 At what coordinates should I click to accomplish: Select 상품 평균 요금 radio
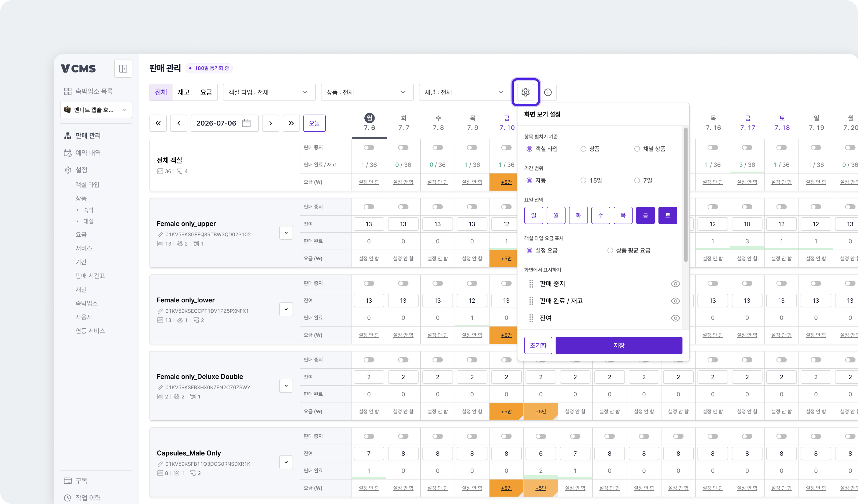pyautogui.click(x=610, y=251)
